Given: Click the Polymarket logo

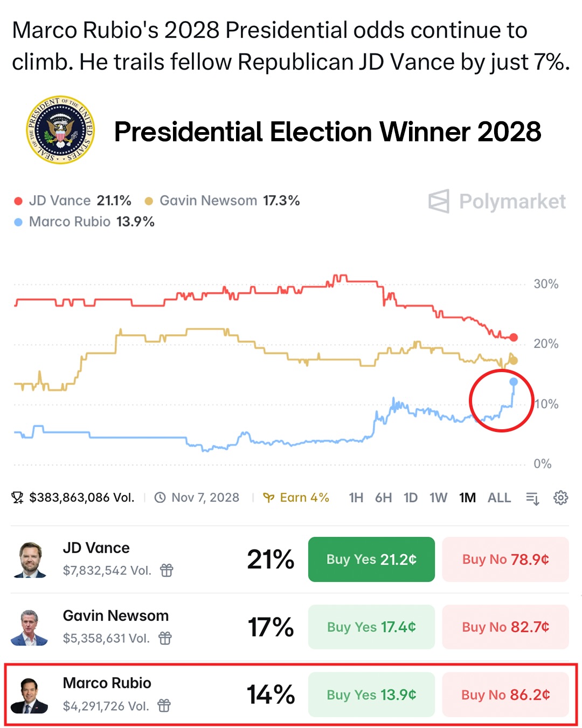Looking at the screenshot, I should tap(496, 201).
